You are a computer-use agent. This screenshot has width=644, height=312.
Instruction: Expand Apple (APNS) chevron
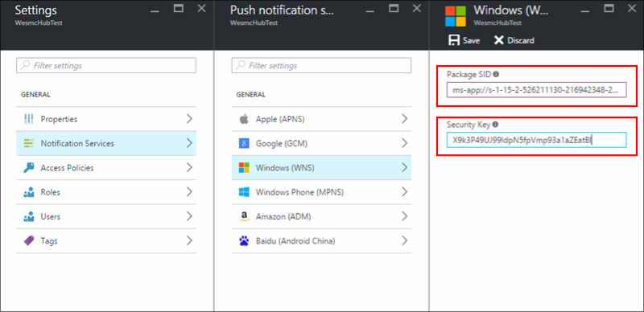click(x=405, y=119)
